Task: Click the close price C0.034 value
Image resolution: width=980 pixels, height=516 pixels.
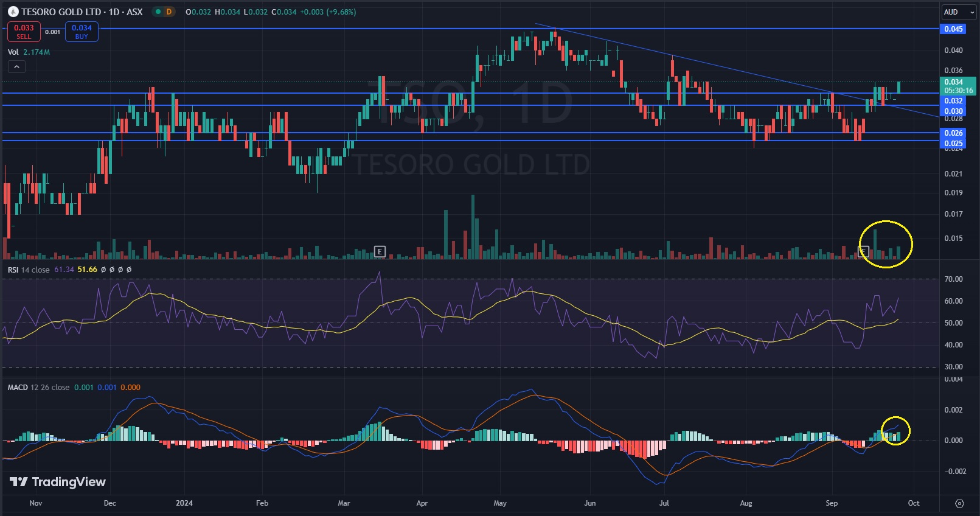Action: tap(284, 12)
